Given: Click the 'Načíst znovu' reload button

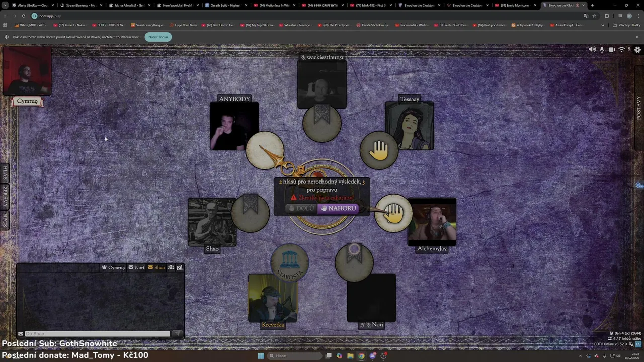Looking at the screenshot, I should coord(158,37).
